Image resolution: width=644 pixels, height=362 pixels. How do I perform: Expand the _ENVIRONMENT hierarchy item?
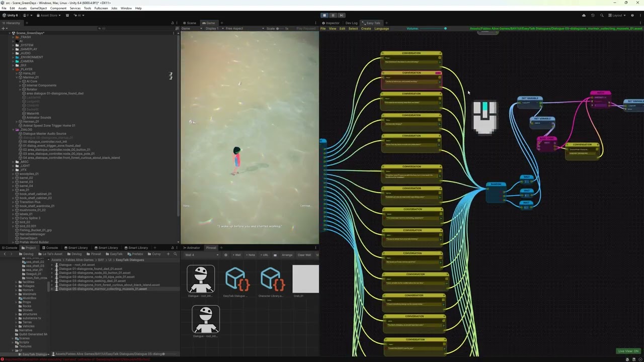tap(13, 57)
